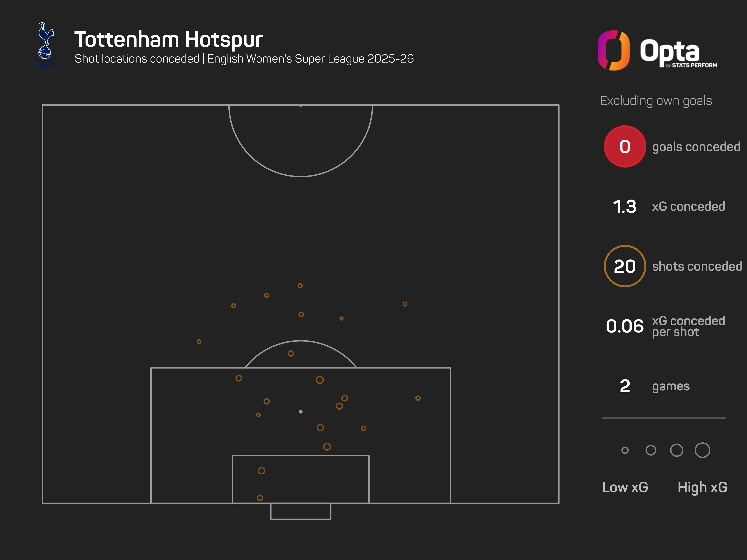
Task: Click the Opta multicolored logo icon
Action: pyautogui.click(x=613, y=50)
